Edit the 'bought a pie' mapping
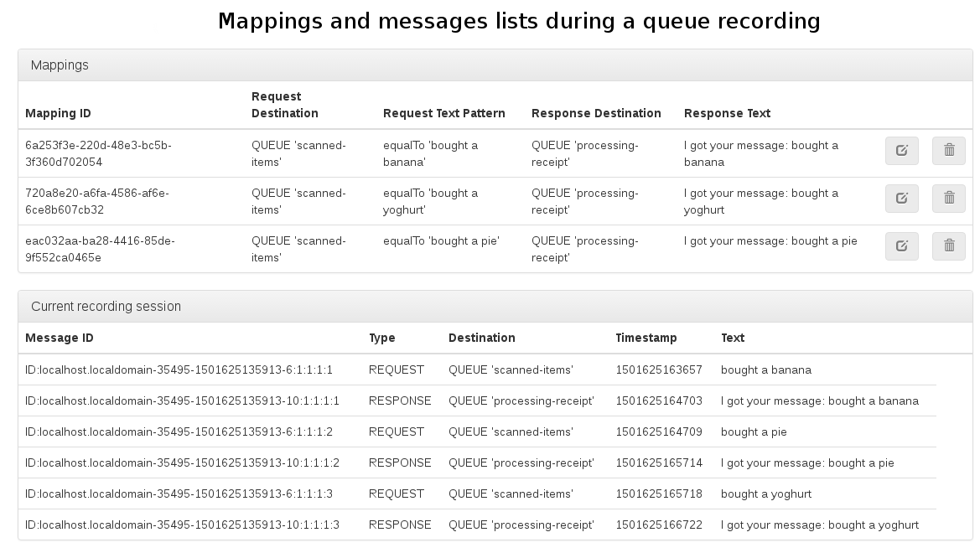This screenshot has height=553, width=980. click(x=901, y=246)
